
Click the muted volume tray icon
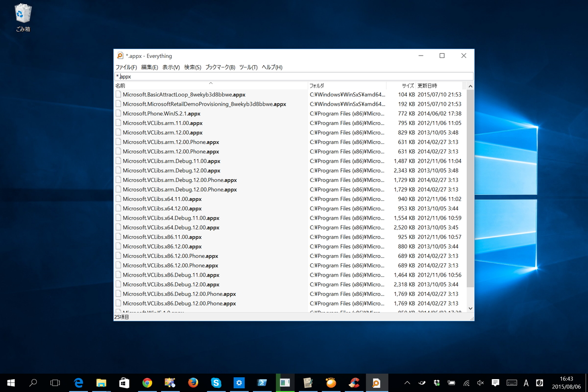[481, 383]
